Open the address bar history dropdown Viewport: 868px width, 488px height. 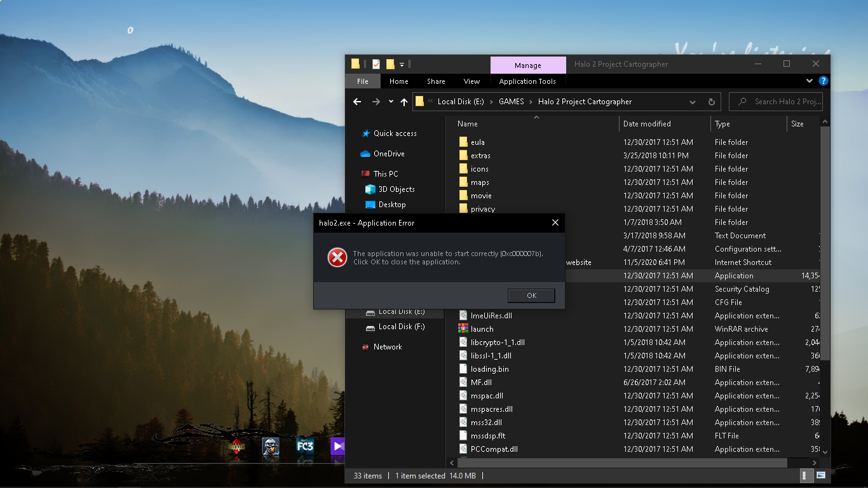[x=693, y=102]
